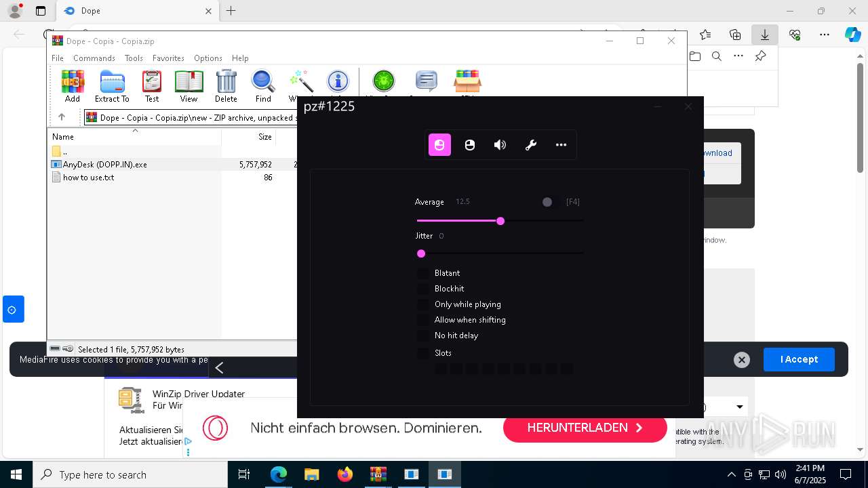Open the three-dots menu in the Edge Downloads panel
Image resolution: width=868 pixels, height=488 pixels.
click(x=738, y=56)
